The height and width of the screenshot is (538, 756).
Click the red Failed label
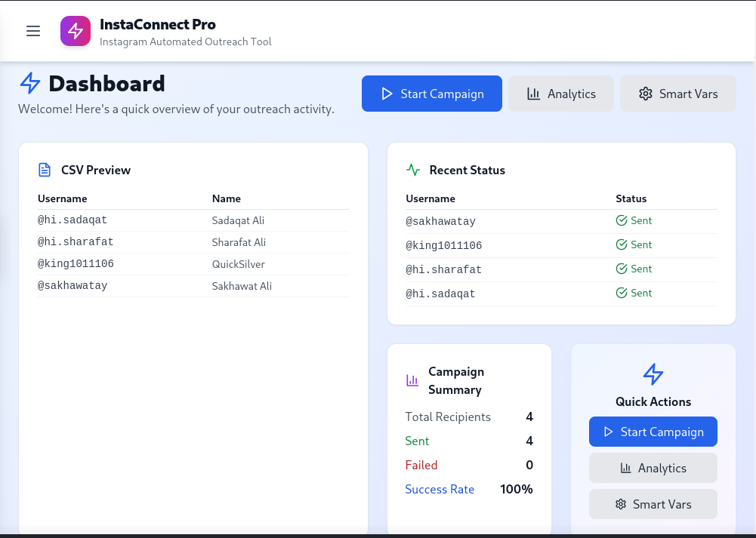click(x=421, y=465)
